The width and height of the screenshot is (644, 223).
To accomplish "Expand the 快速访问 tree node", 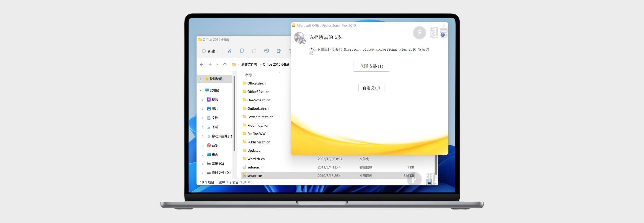I will pyautogui.click(x=201, y=79).
